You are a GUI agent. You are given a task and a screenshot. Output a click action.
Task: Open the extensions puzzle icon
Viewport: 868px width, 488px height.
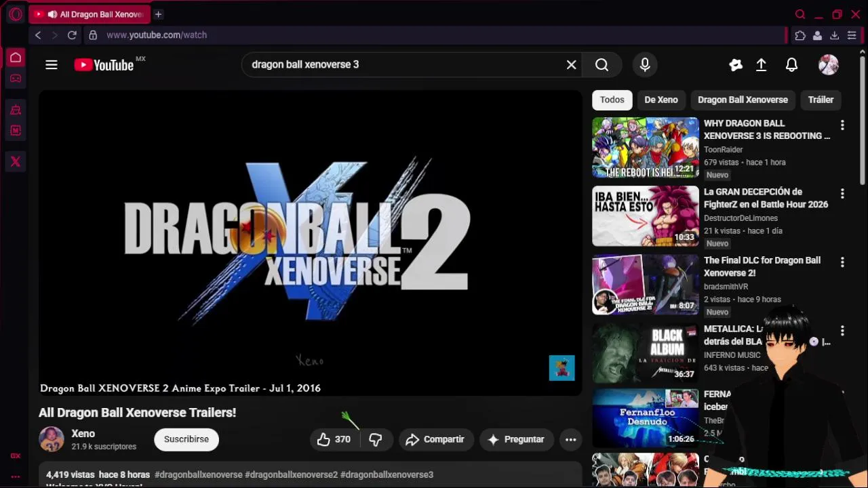pyautogui.click(x=800, y=35)
